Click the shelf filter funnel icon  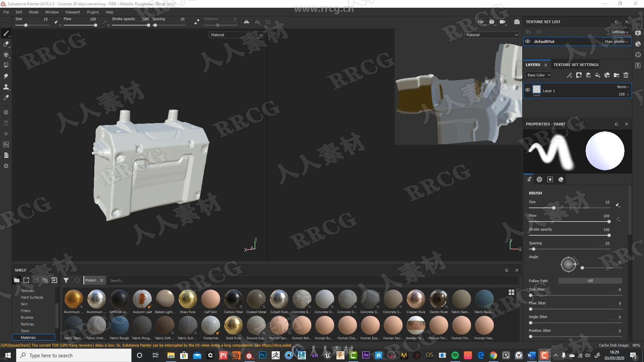click(66, 280)
